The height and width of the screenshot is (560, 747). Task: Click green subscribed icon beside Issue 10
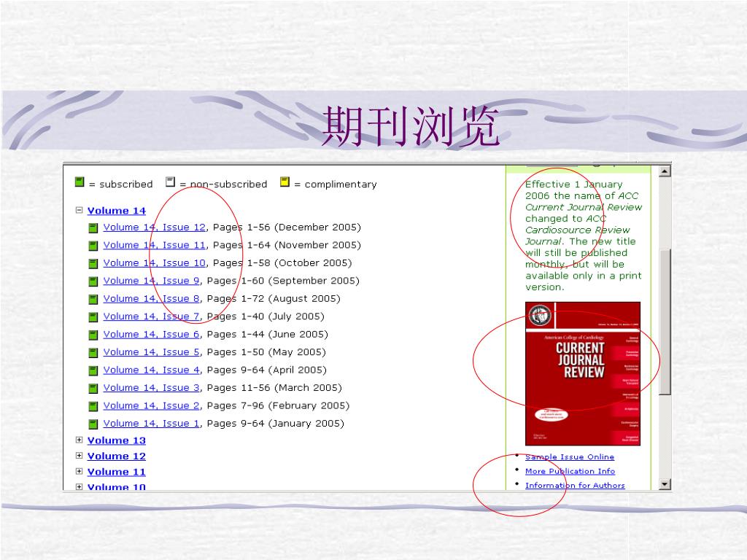coord(93,264)
